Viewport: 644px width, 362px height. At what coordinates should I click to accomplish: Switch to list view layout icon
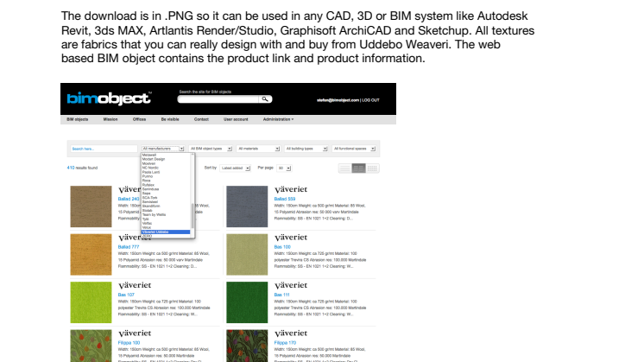[x=345, y=168]
